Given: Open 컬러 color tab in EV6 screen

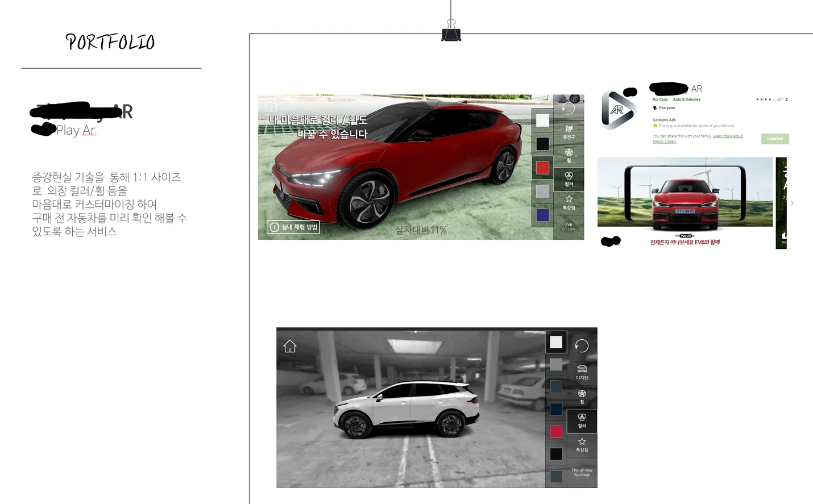Looking at the screenshot, I should pos(569,178).
